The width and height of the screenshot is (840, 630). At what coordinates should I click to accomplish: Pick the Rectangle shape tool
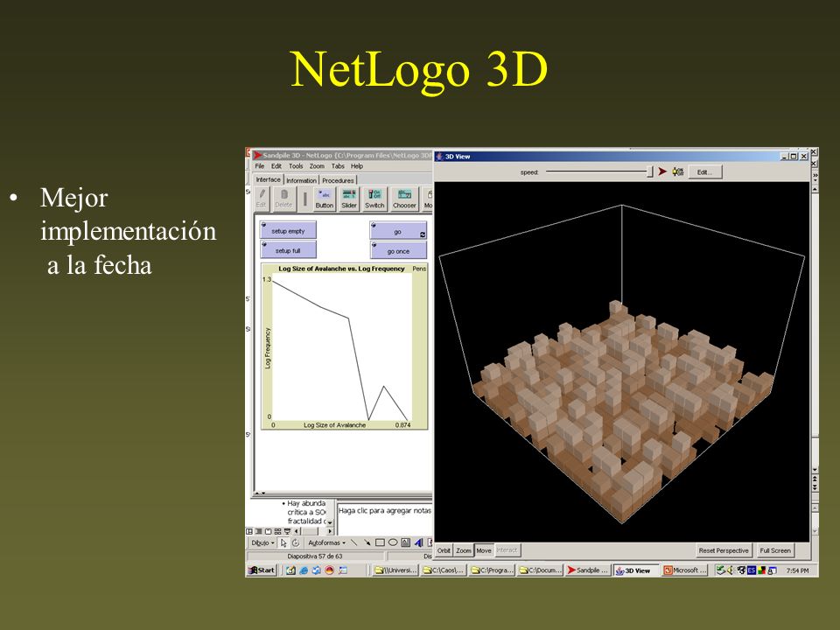pyautogui.click(x=380, y=542)
